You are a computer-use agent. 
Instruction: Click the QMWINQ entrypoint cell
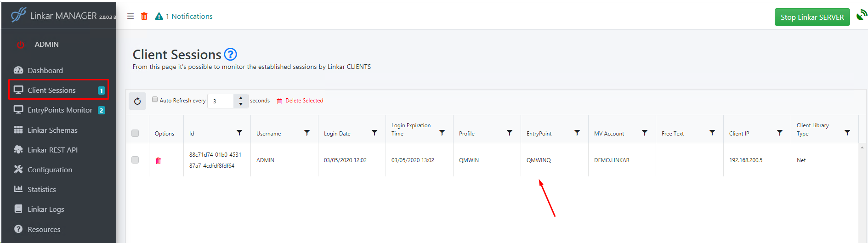click(539, 160)
